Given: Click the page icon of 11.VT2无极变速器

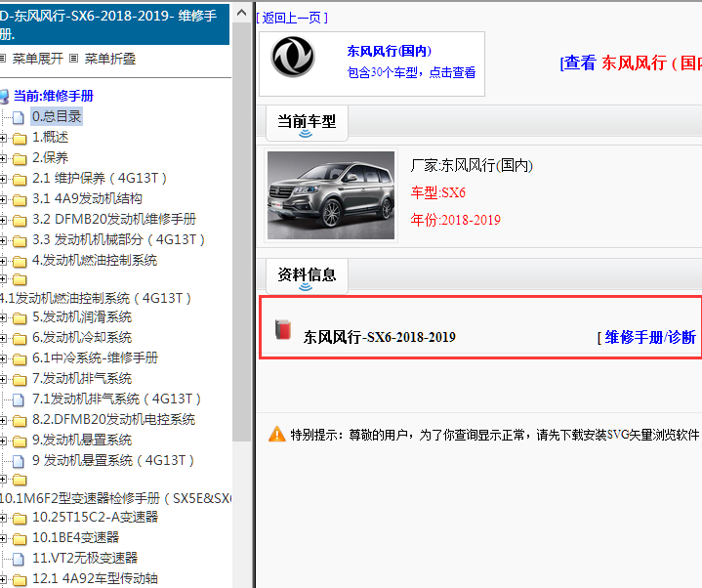Looking at the screenshot, I should pyautogui.click(x=19, y=559).
